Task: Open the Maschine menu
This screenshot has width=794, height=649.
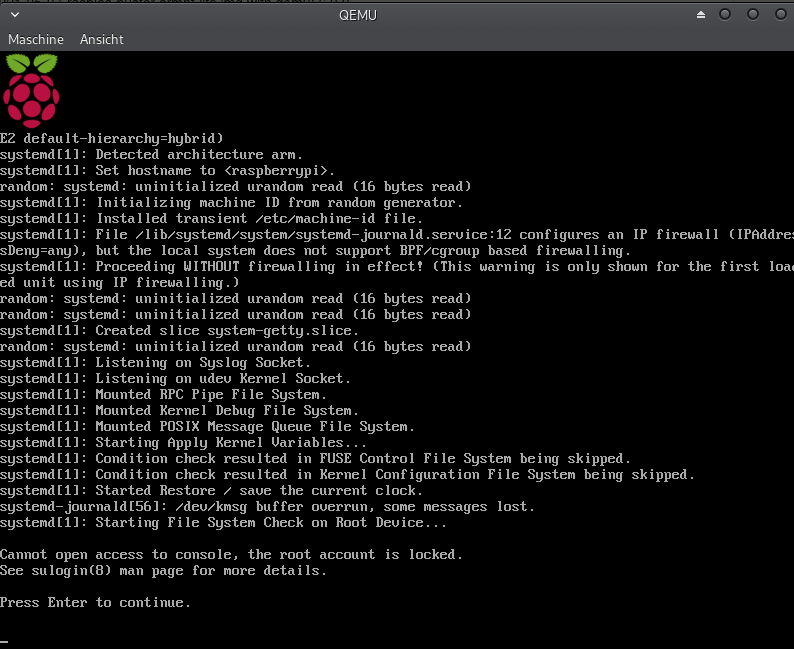Action: pyautogui.click(x=36, y=39)
